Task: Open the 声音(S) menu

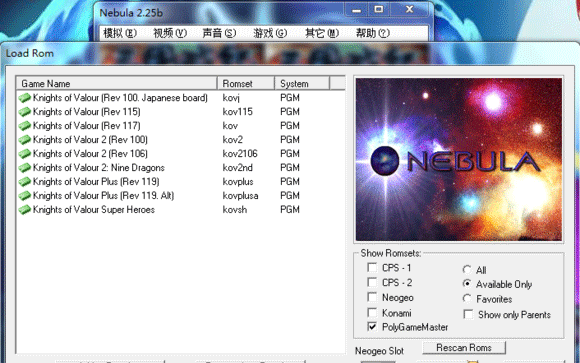Action: 219,33
